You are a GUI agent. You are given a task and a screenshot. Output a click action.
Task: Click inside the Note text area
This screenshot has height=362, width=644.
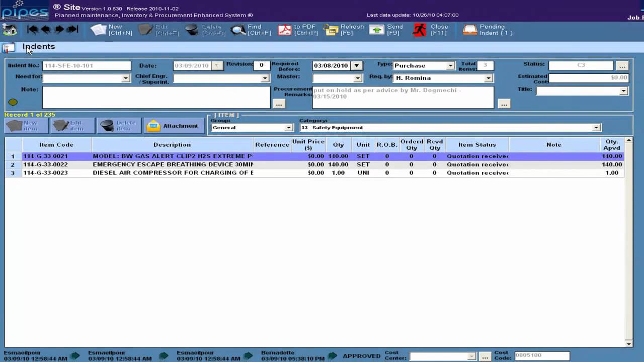[x=156, y=98]
